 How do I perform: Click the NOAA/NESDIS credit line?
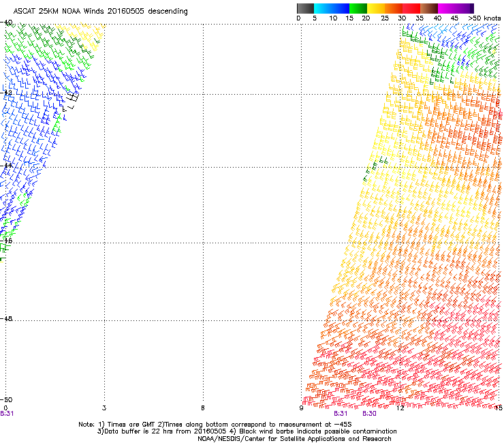click(x=294, y=439)
